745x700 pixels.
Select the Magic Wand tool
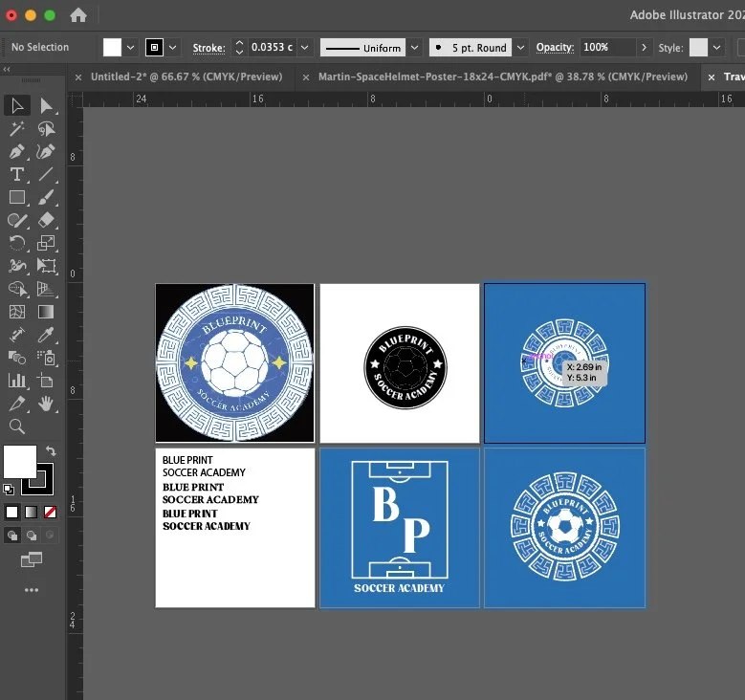tap(17, 128)
